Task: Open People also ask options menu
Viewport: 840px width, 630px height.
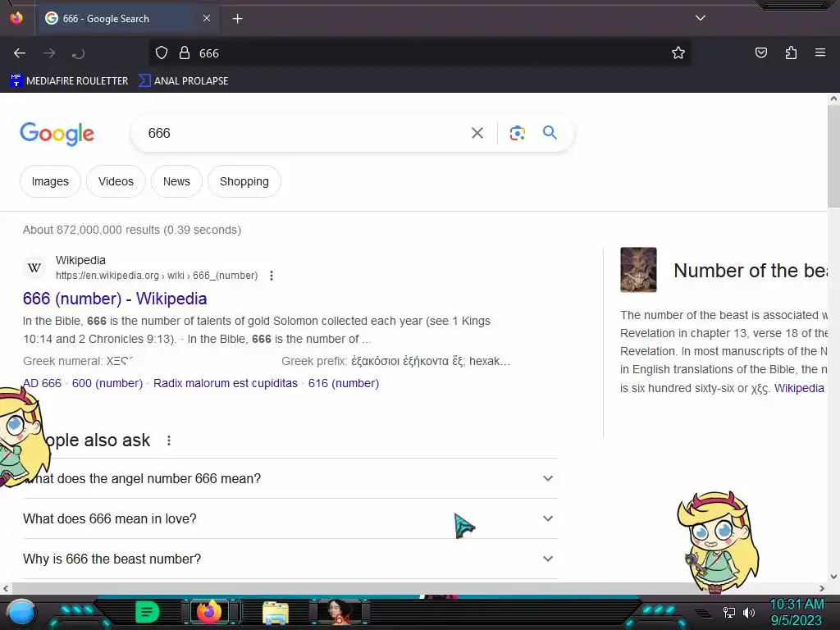Action: [169, 441]
